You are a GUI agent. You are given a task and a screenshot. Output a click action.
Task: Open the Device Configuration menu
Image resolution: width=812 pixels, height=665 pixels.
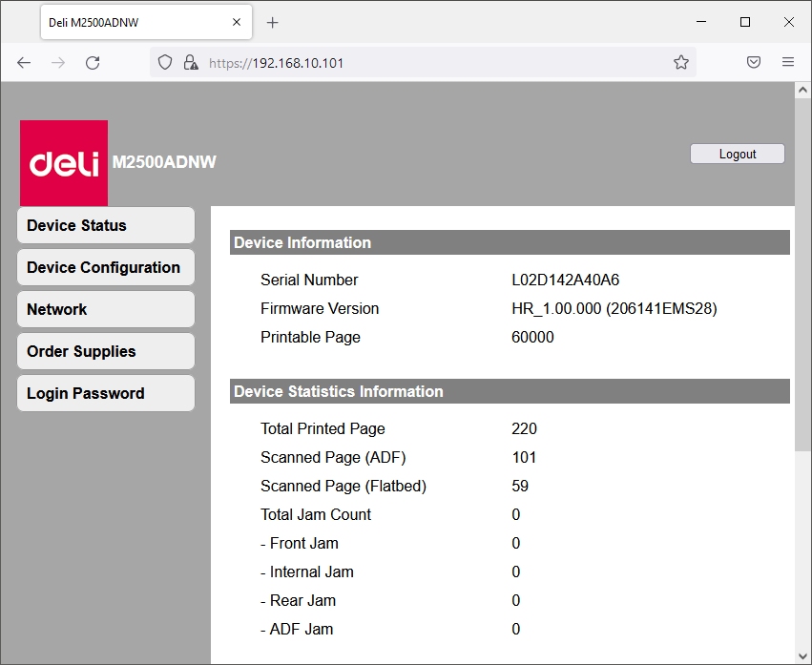point(105,268)
